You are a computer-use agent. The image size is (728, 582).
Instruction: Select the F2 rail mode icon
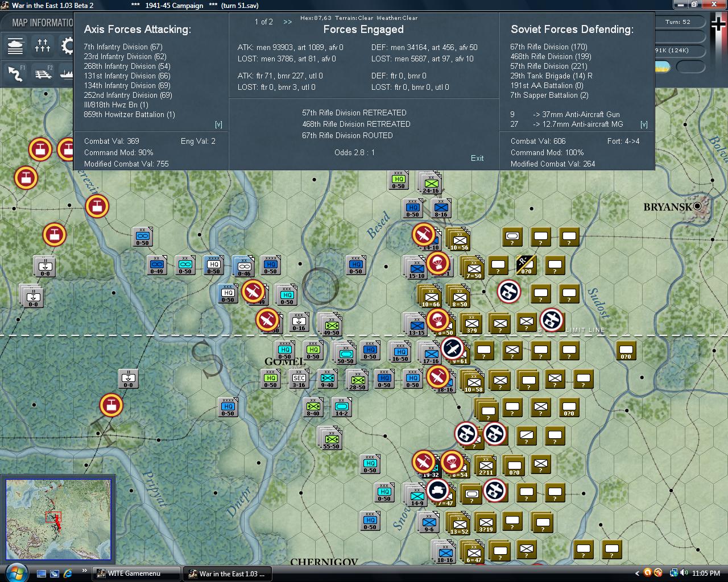click(43, 73)
